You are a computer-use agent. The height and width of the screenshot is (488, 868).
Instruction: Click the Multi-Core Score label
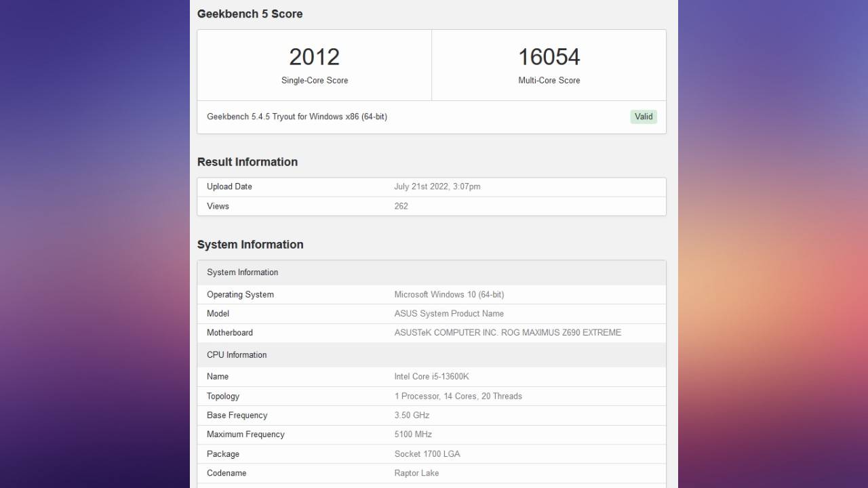549,80
